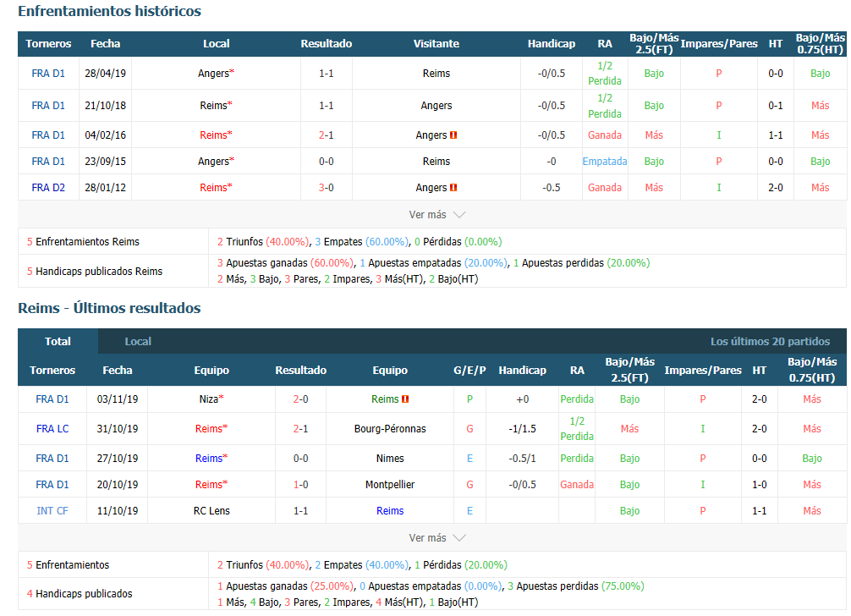Click Handicap header in historical table
The height and width of the screenshot is (616, 851).
click(552, 43)
